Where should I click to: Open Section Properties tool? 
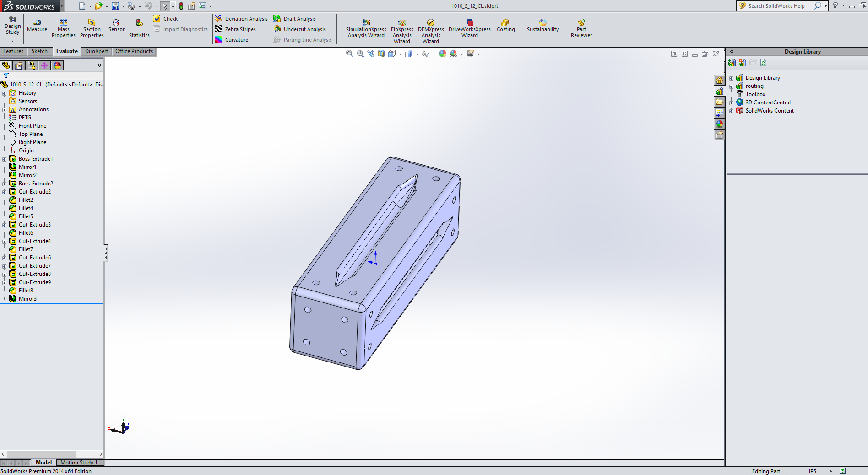[x=92, y=28]
